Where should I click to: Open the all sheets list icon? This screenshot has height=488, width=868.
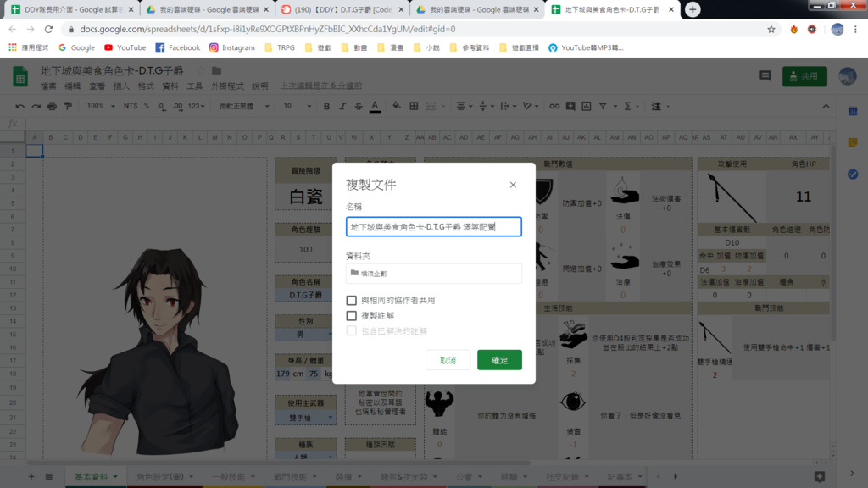pos(48,476)
